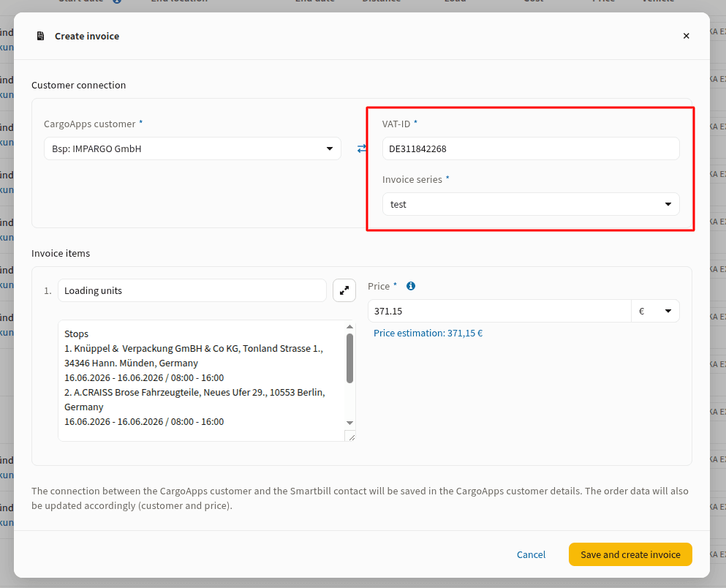
Task: Click the stops scrollbar up arrow
Action: click(x=349, y=327)
